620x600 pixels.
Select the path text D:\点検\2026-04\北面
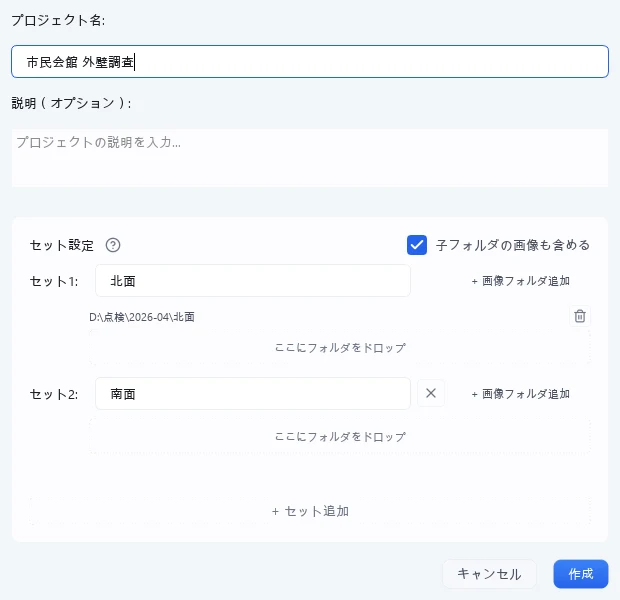(142, 317)
